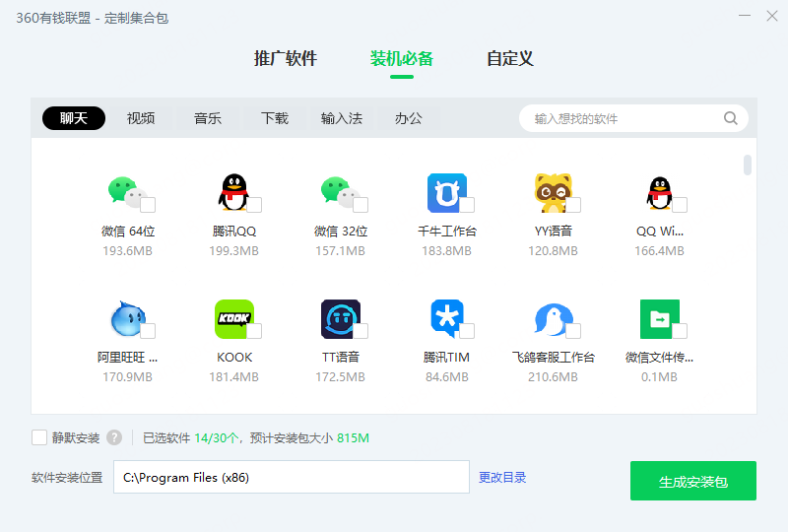This screenshot has height=532, width=788.
Task: Open the 下载 category
Action: [275, 118]
